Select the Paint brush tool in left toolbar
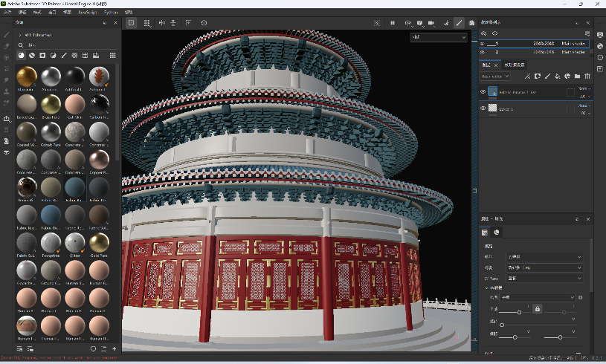 click(x=6, y=35)
